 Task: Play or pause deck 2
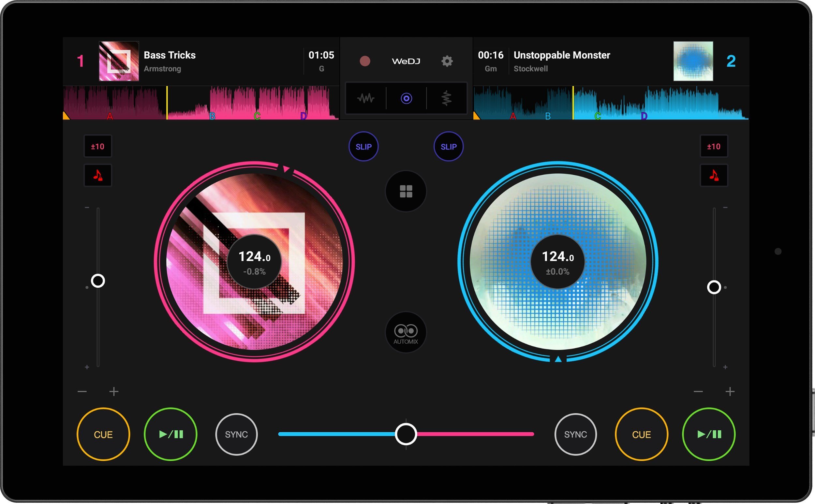point(709,434)
